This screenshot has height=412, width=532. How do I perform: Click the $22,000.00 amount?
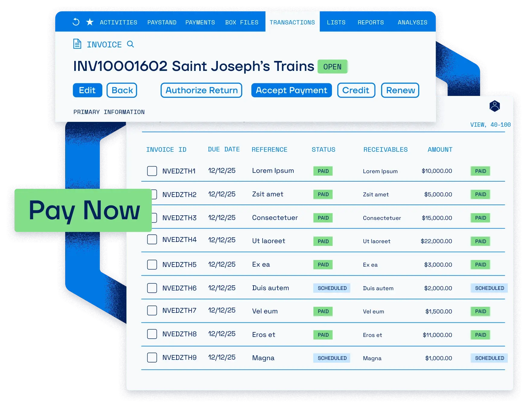click(x=436, y=241)
